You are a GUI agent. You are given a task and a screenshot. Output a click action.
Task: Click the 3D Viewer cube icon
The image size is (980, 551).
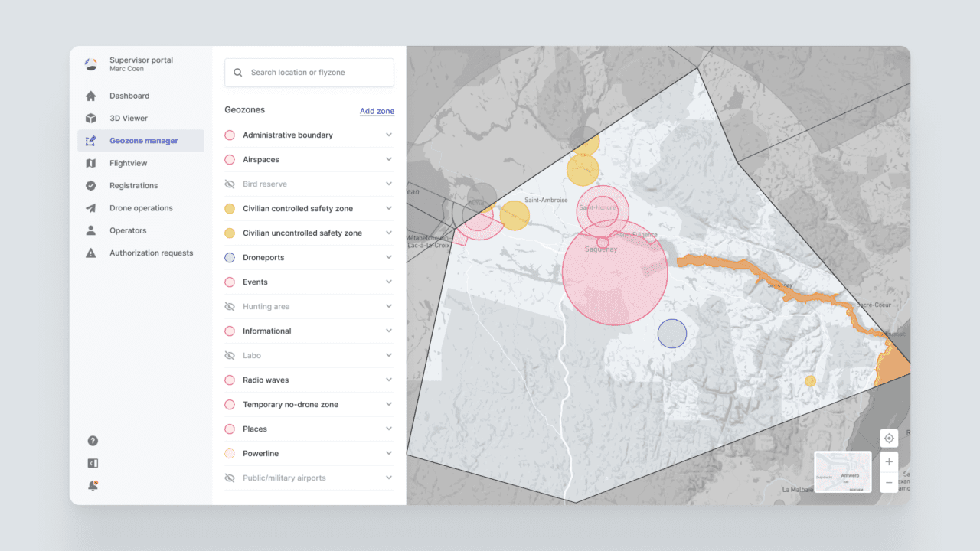coord(91,119)
